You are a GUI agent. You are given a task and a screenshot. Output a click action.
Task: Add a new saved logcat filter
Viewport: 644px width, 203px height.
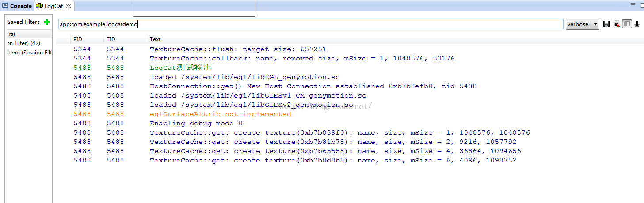pyautogui.click(x=47, y=22)
